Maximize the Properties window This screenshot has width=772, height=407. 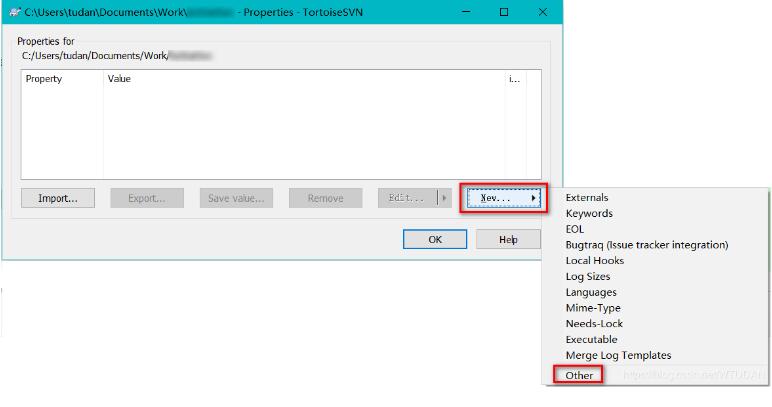(x=504, y=12)
